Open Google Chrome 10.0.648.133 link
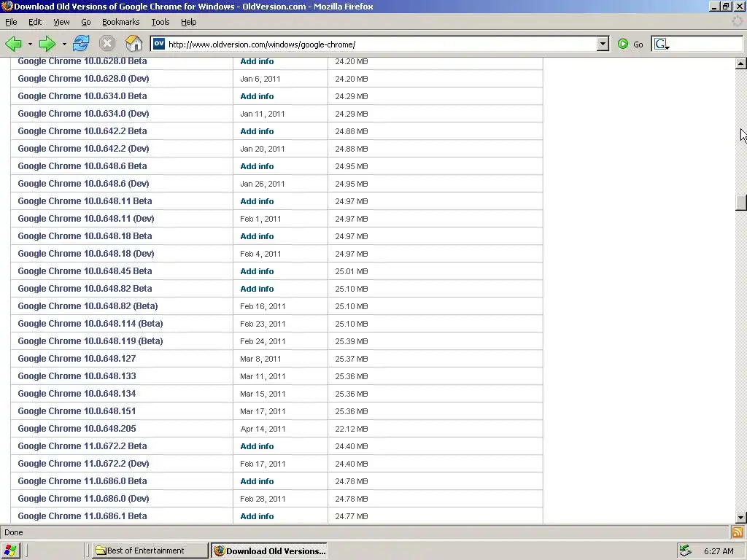The image size is (747, 560). click(77, 376)
